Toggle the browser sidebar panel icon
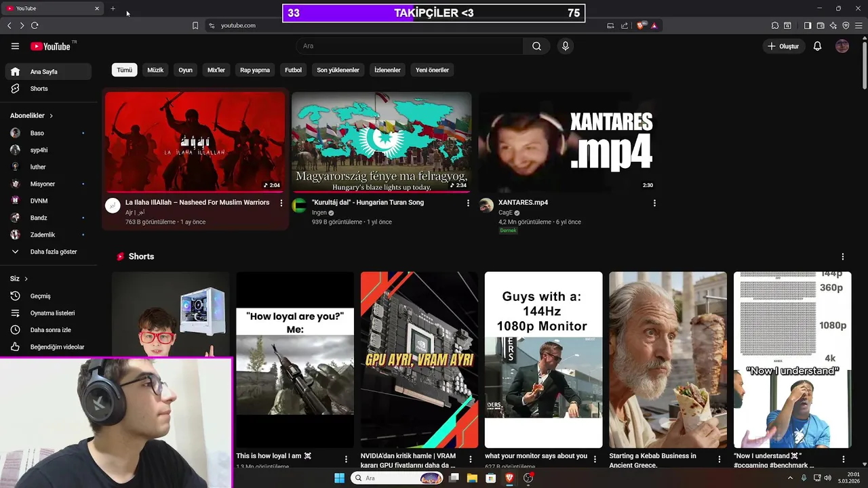 point(807,26)
